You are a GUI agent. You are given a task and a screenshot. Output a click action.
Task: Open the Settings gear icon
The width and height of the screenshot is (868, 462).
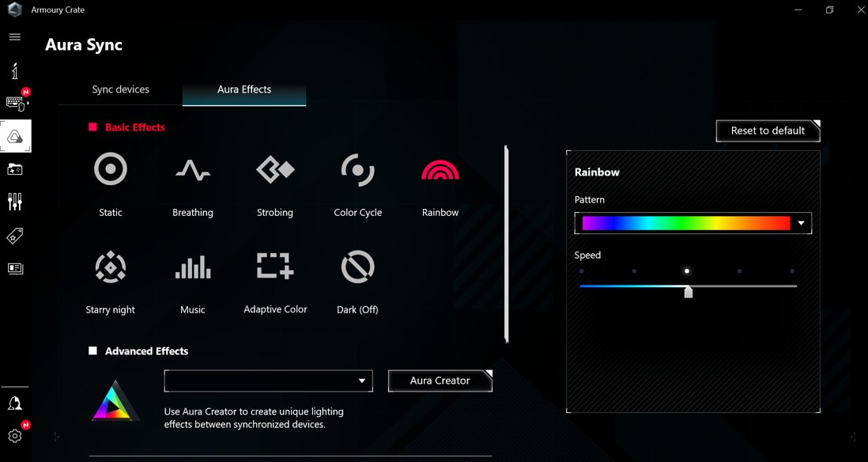(15, 436)
